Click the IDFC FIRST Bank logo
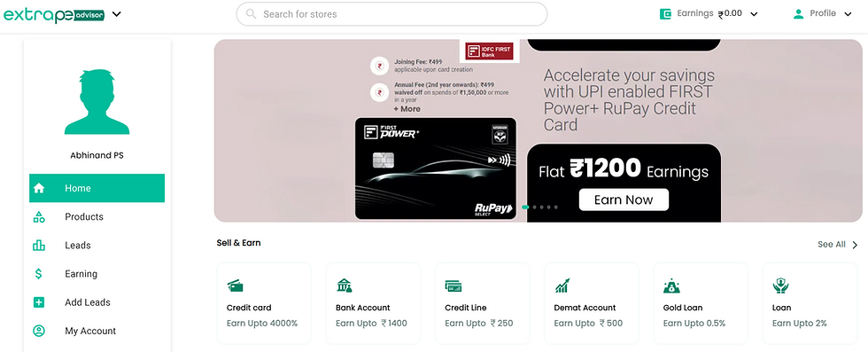Viewport: 868px width, 352px height. click(489, 51)
